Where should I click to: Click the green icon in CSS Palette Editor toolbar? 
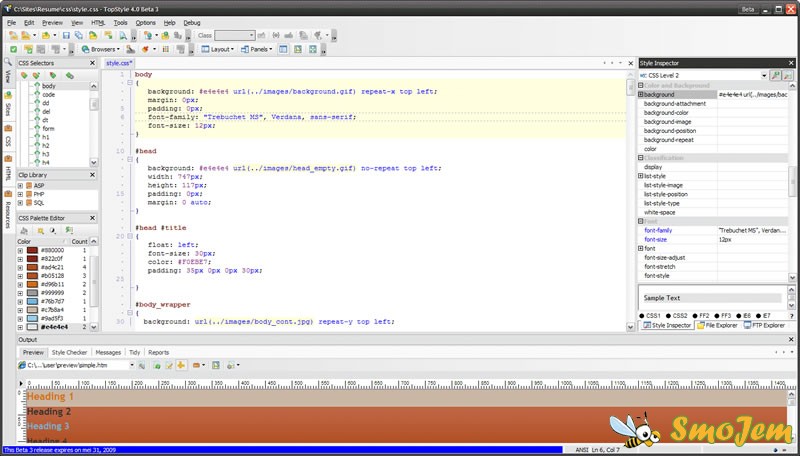(x=69, y=231)
